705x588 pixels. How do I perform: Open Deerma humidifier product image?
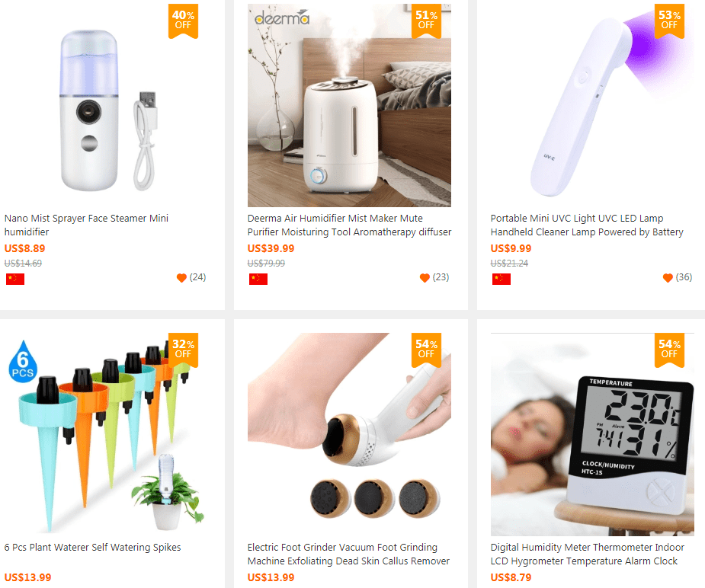tap(349, 106)
